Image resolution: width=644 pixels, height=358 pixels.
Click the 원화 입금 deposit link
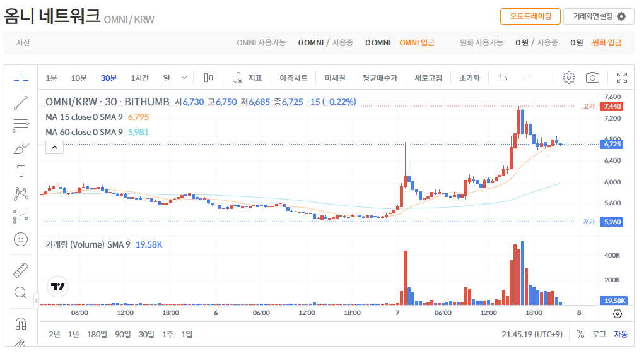(607, 43)
